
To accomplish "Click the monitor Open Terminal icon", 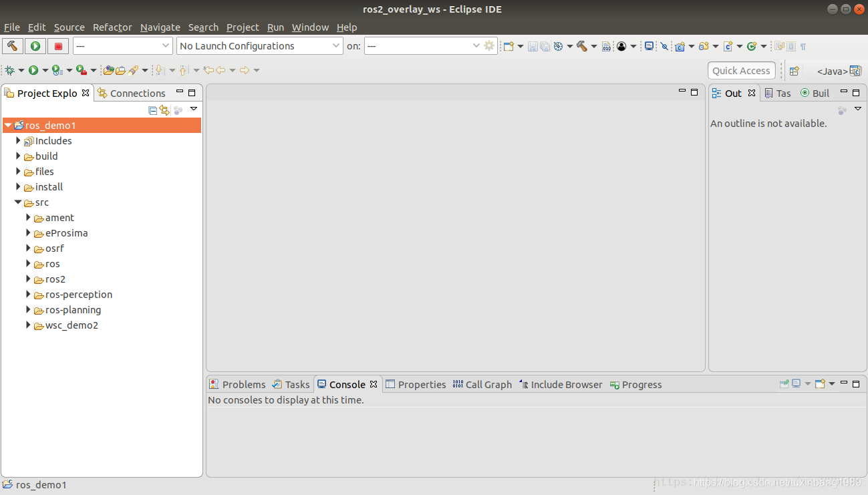I will (649, 46).
